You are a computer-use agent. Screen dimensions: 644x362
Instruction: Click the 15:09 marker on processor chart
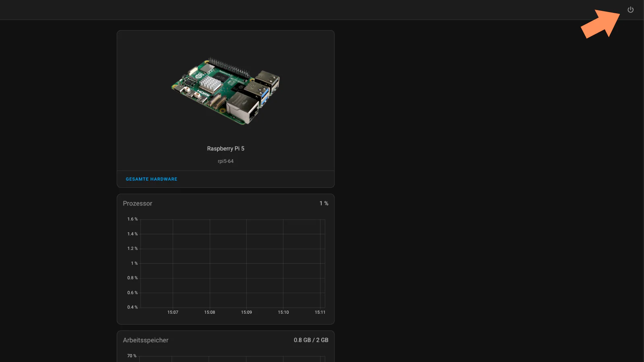(246, 312)
